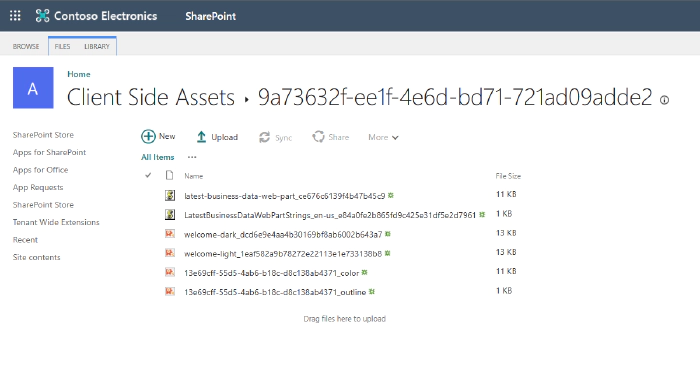Click the Sync arrows icon
The height and width of the screenshot is (375, 700).
[x=264, y=138]
